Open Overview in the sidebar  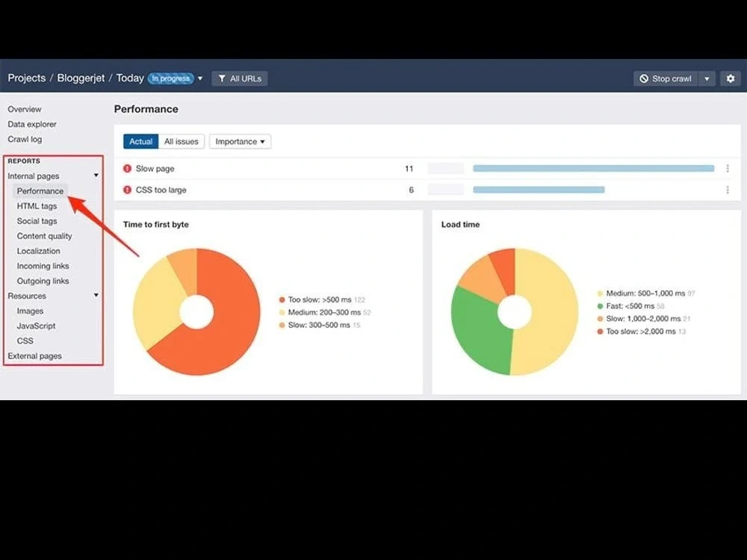point(25,109)
